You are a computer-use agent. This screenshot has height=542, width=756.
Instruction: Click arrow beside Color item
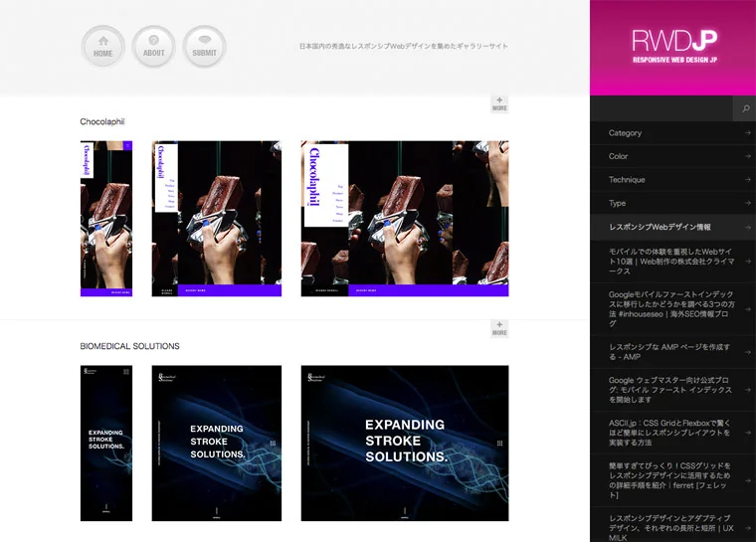click(x=747, y=156)
